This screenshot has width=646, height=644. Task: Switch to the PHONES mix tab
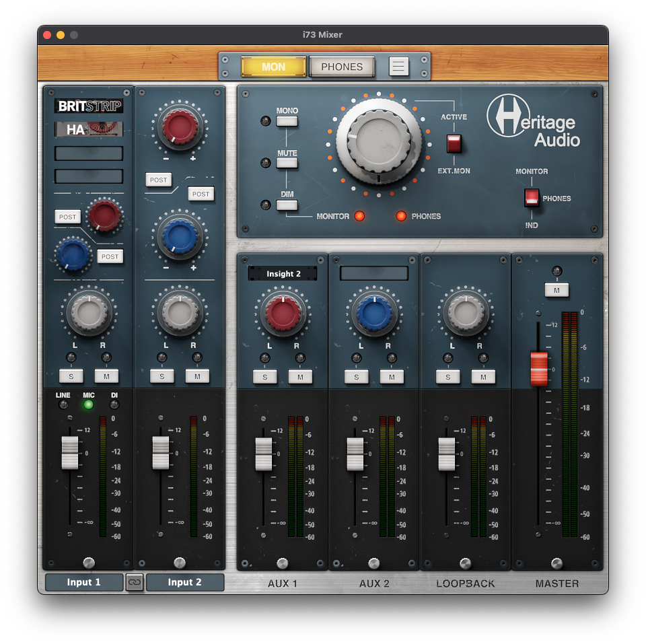point(342,67)
